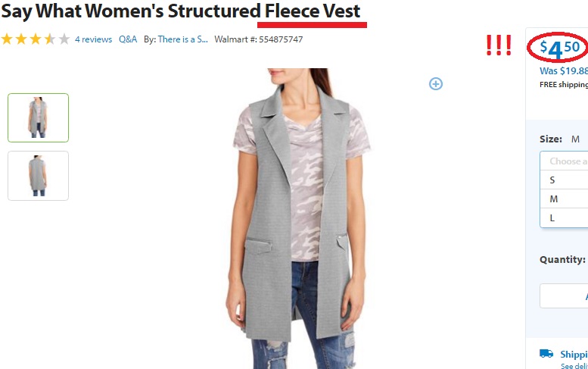Open the Q&A link

click(x=128, y=39)
